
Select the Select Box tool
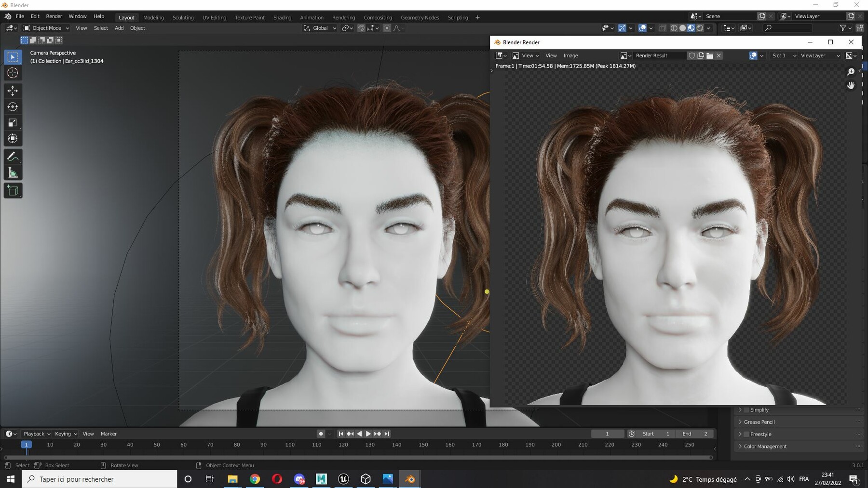(13, 57)
